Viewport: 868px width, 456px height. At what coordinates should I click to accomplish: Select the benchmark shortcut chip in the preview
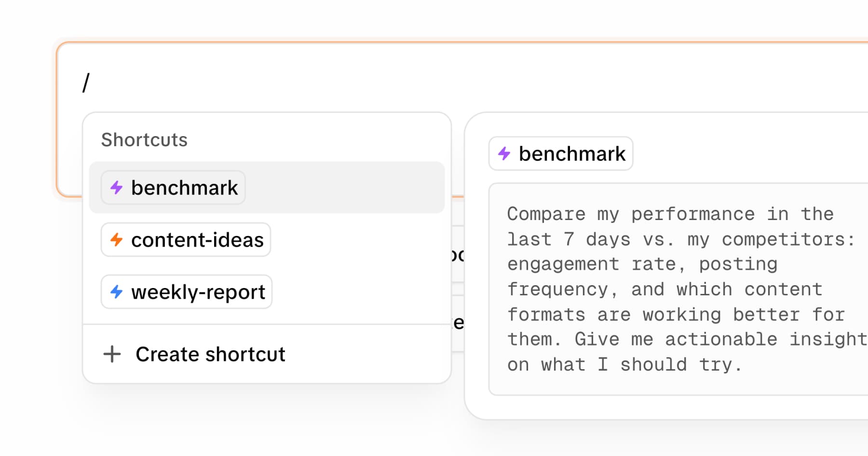(560, 153)
